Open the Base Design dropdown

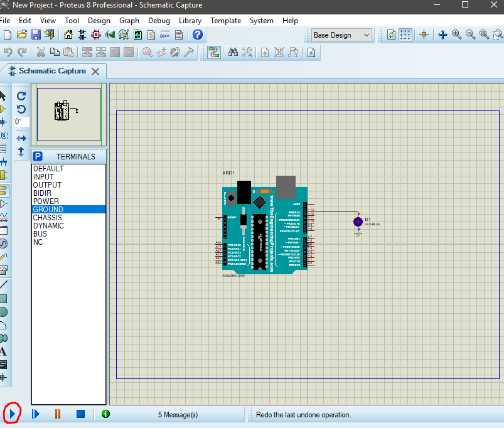341,35
